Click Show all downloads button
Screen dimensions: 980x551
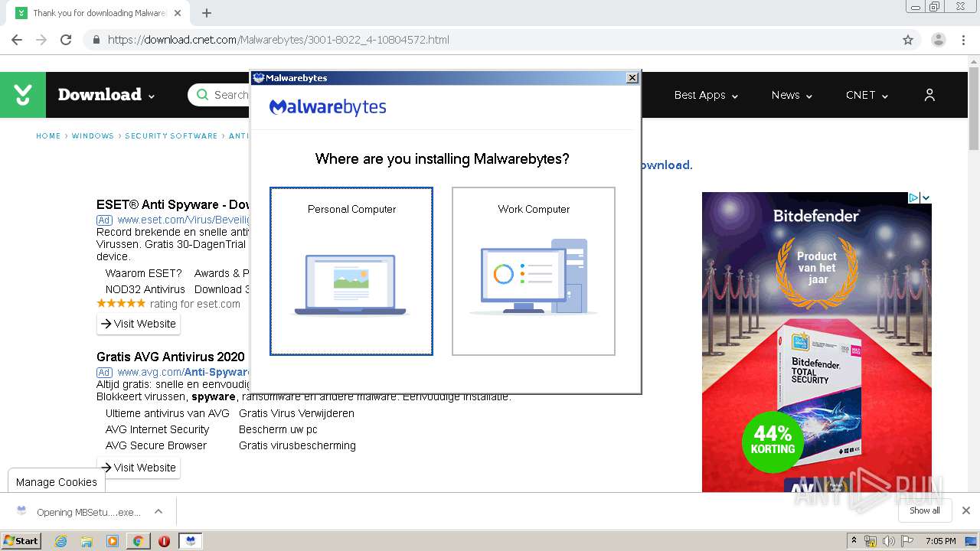tap(925, 510)
